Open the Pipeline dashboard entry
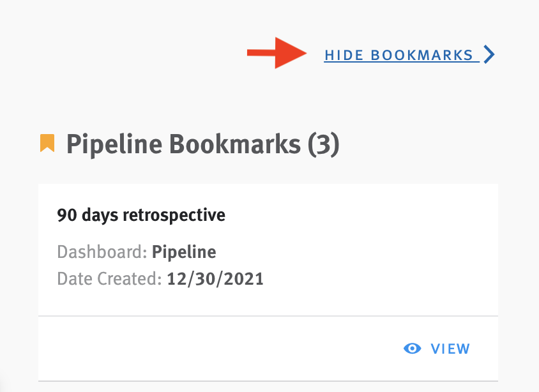The width and height of the screenshot is (539, 392). point(184,252)
